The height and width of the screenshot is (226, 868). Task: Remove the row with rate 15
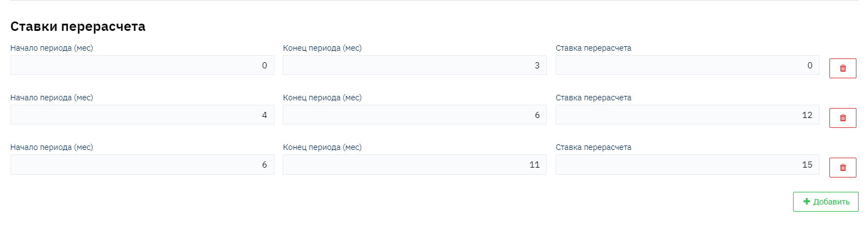tap(842, 168)
